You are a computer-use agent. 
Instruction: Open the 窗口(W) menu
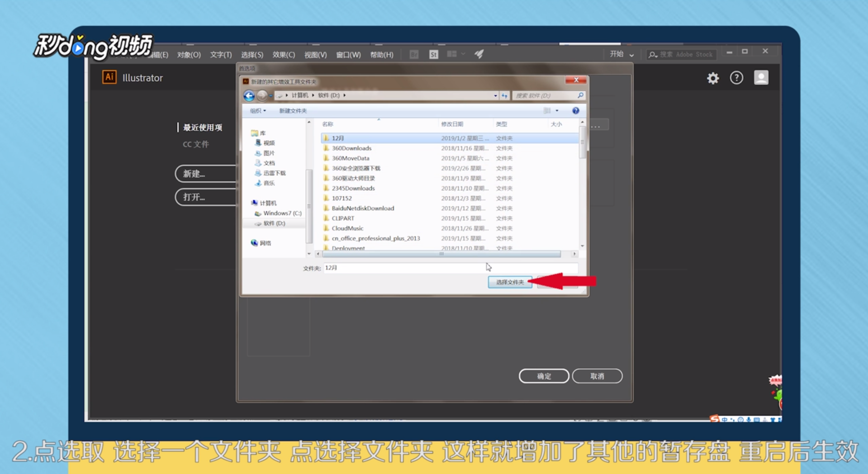(348, 55)
